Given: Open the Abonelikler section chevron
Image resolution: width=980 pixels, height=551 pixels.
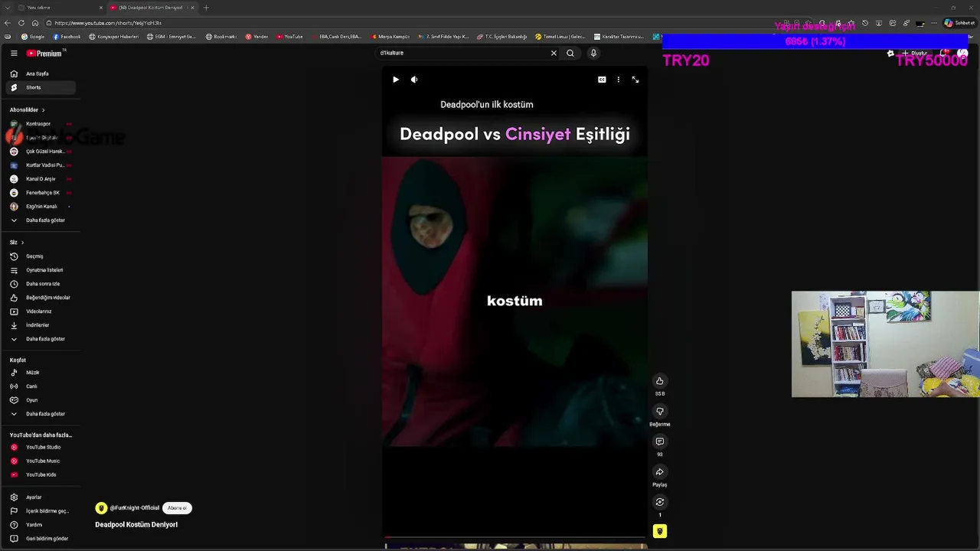Looking at the screenshot, I should tap(43, 110).
